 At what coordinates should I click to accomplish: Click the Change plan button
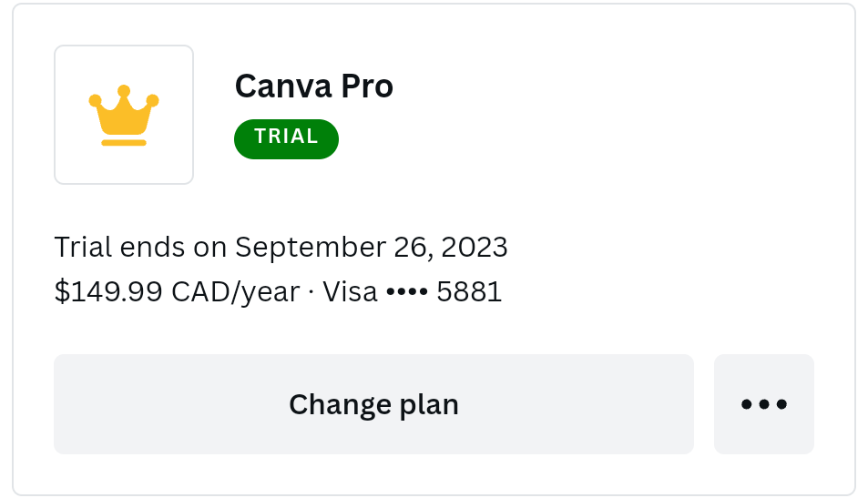373,404
